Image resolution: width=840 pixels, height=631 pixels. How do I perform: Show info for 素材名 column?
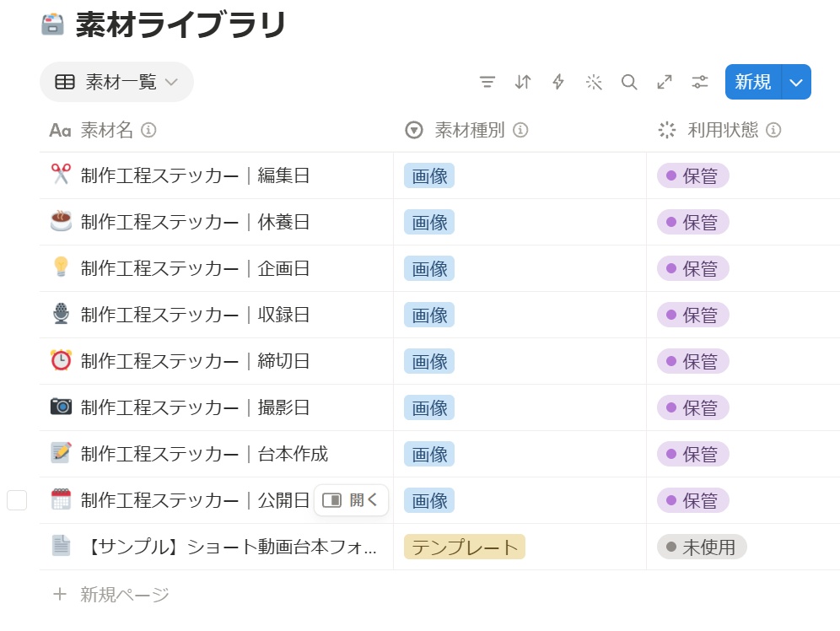click(148, 130)
